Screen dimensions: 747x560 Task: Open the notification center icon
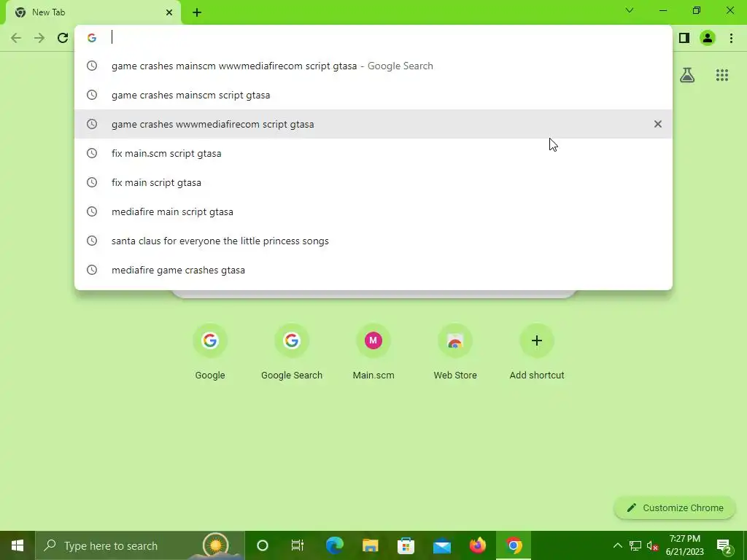coord(724,545)
